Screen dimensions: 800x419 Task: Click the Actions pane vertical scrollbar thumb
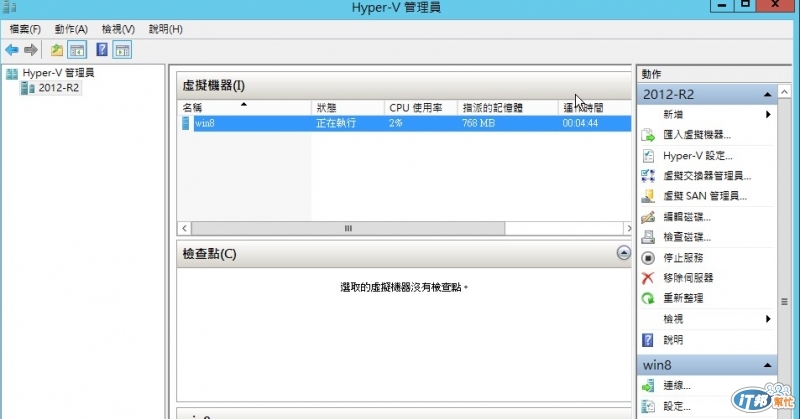[x=784, y=302]
